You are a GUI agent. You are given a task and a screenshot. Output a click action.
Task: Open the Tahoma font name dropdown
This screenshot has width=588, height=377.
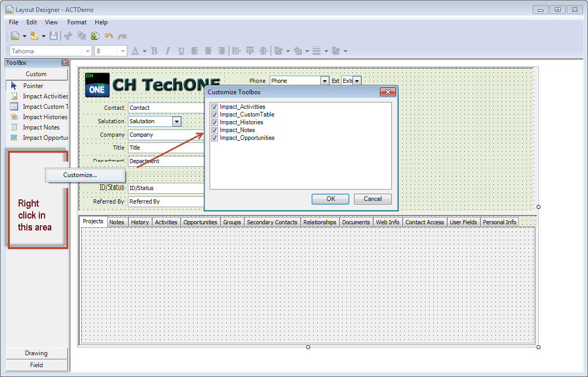(87, 51)
